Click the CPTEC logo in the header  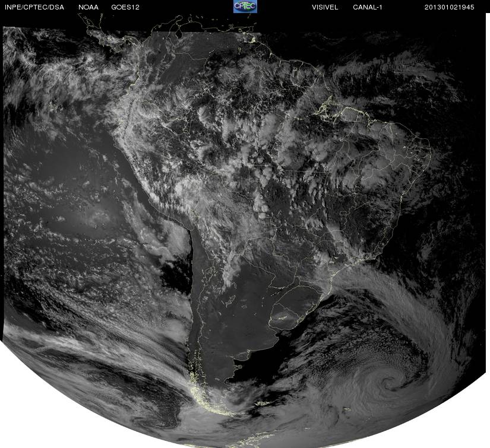pyautogui.click(x=245, y=7)
